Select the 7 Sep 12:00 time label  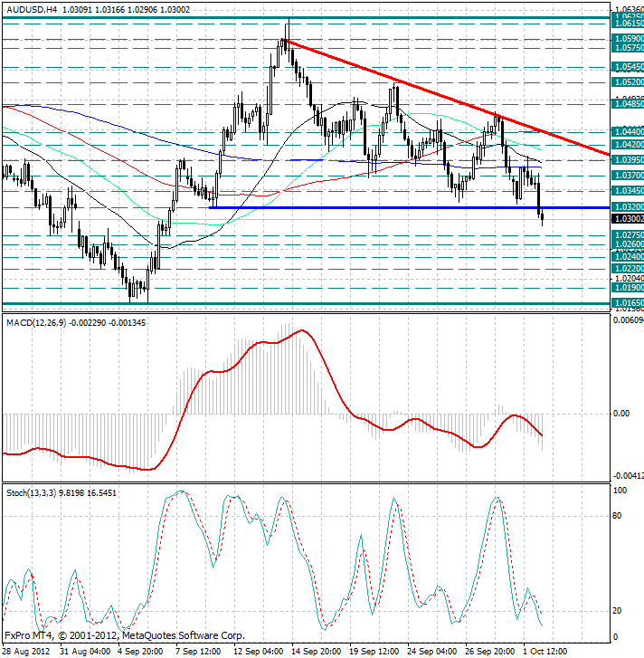coord(198,652)
